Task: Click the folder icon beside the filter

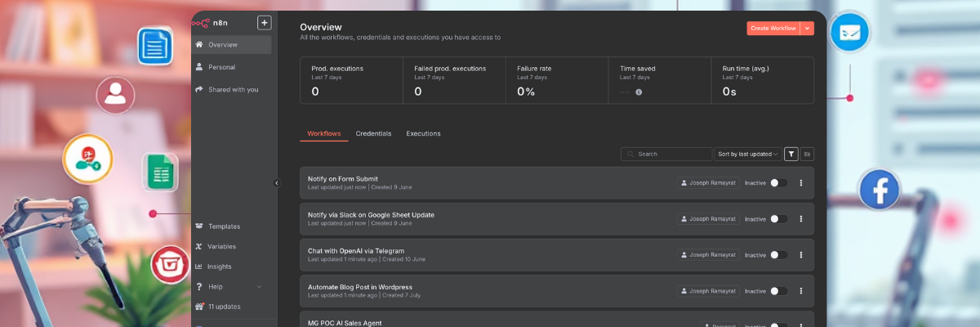Action: (x=807, y=154)
